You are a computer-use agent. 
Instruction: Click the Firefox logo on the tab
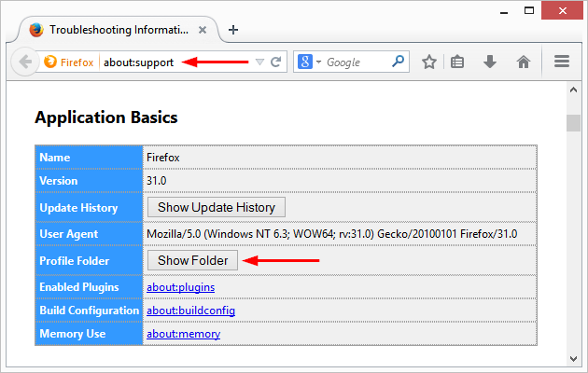[x=36, y=30]
